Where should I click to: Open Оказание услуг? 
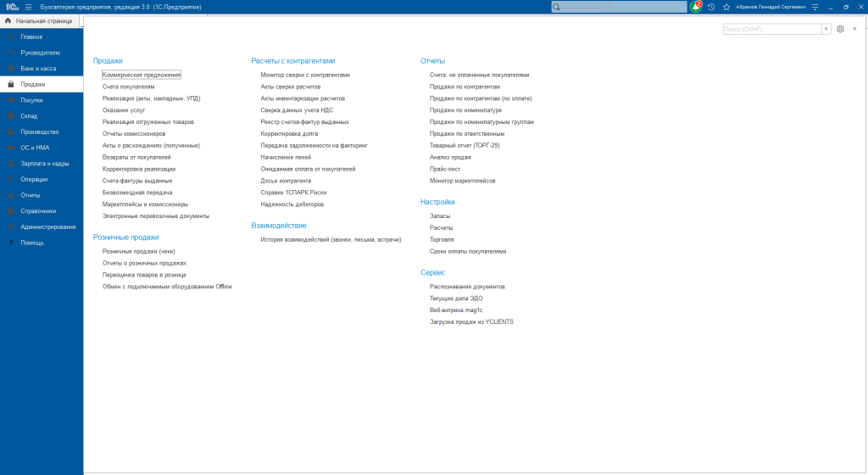pyautogui.click(x=124, y=110)
